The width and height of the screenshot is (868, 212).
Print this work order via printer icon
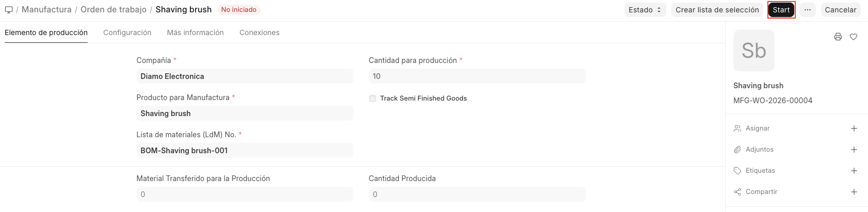click(838, 37)
